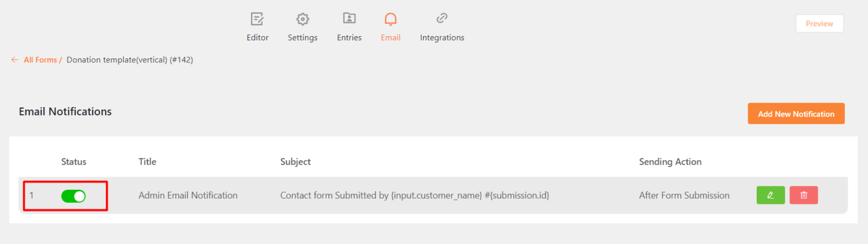The height and width of the screenshot is (244, 868).
Task: Edit the Admin Email Notification with green pencil
Action: [x=770, y=195]
